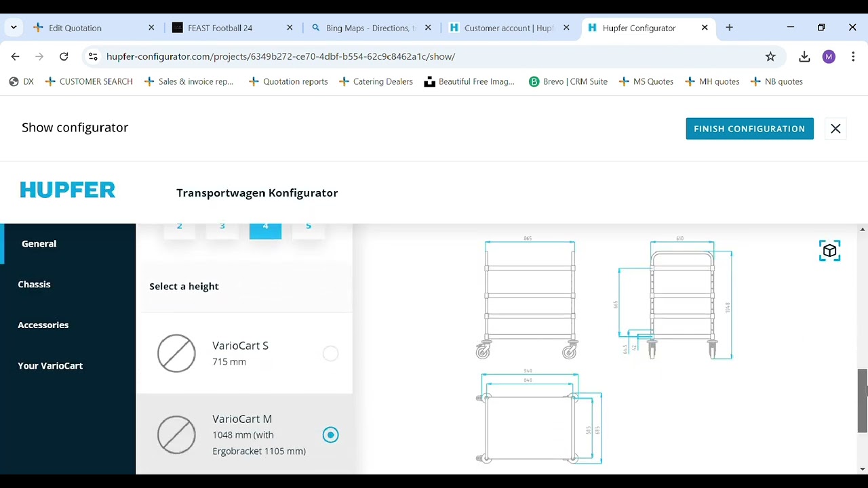Reload the Hupfer configurator page
This screenshot has width=868, height=488.
64,57
